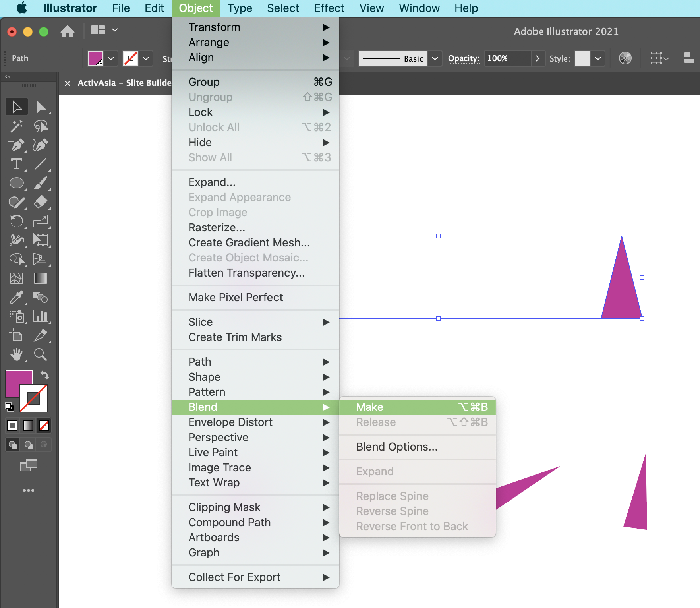Expand the Envelope Distort submenu
The width and height of the screenshot is (700, 608).
coord(255,422)
